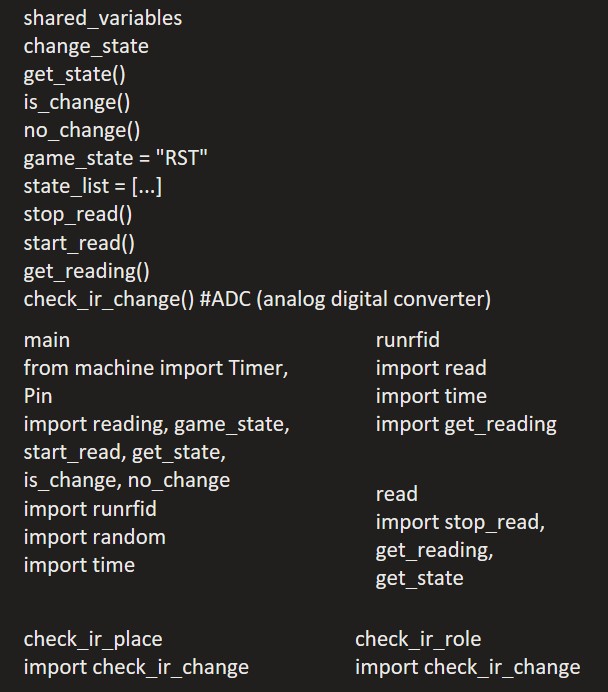Screen dimensions: 608x692
Task: Select the start_read() function line
Action: [x=79, y=242]
